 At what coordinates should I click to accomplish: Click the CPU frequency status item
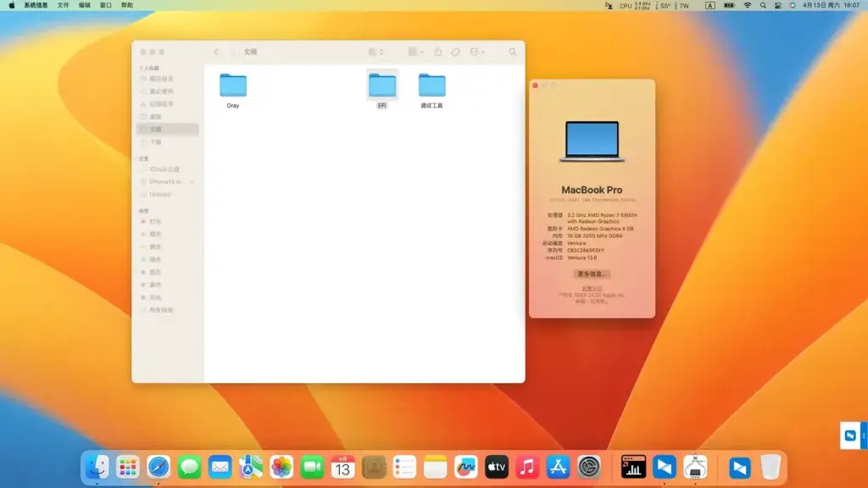coord(635,6)
